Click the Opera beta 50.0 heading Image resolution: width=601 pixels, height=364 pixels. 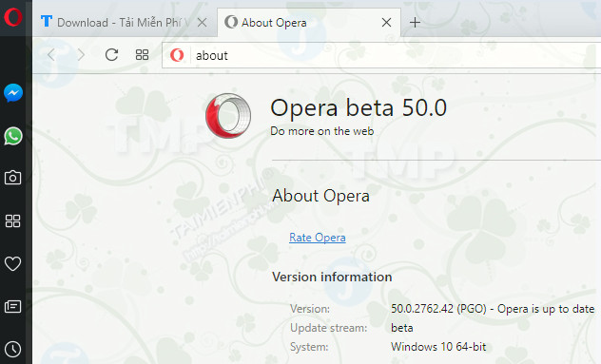tap(359, 107)
